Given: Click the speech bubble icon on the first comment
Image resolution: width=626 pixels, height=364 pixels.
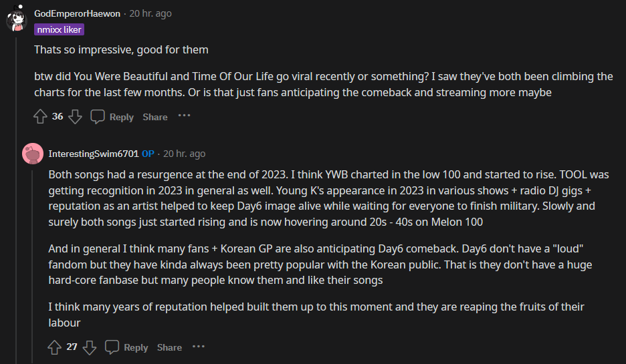Looking at the screenshot, I should pos(98,117).
